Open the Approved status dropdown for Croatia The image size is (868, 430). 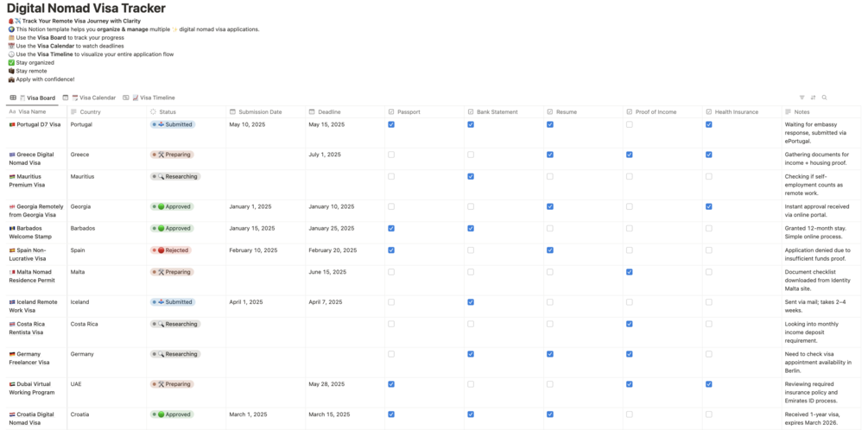173,414
